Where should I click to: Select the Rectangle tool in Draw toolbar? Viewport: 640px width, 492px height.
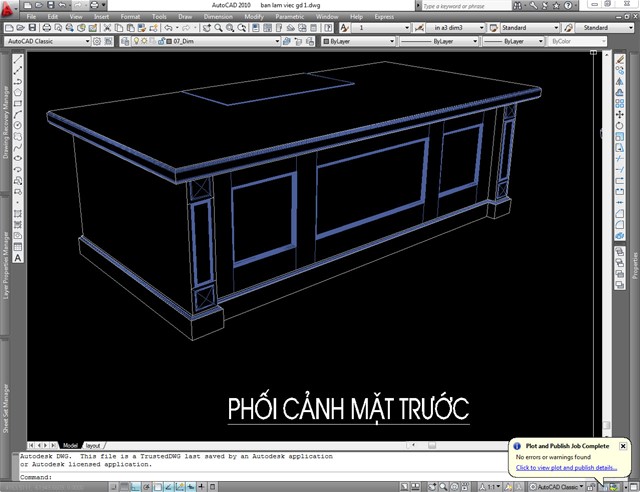(18, 104)
